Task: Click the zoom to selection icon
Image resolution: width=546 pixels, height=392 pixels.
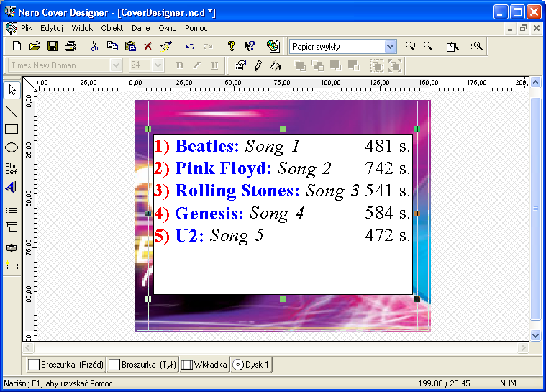Action: [x=476, y=46]
